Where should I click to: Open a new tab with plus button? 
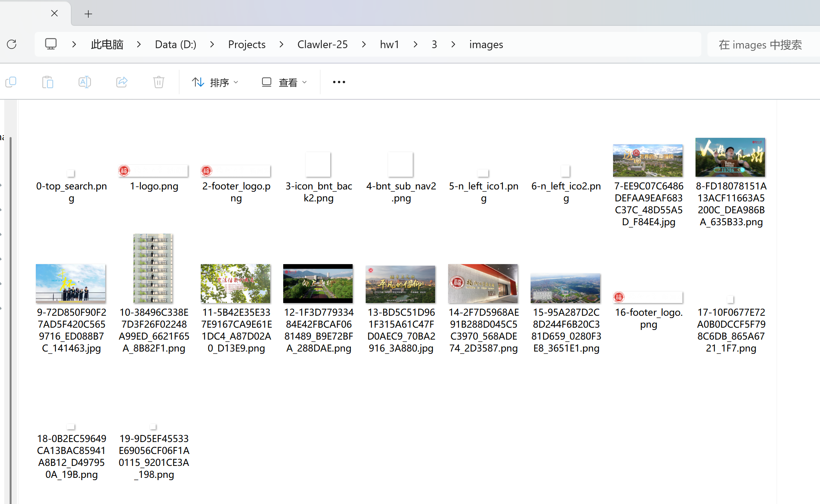(x=88, y=14)
